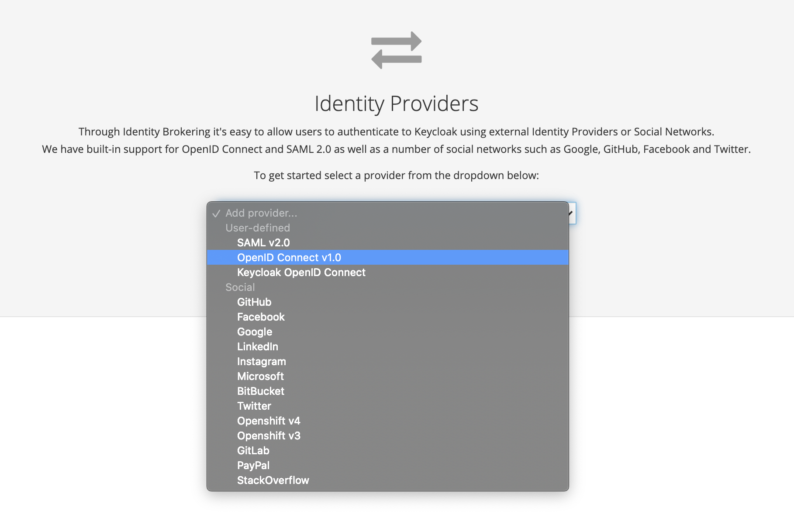Choose Instagram provider option

tap(261, 362)
